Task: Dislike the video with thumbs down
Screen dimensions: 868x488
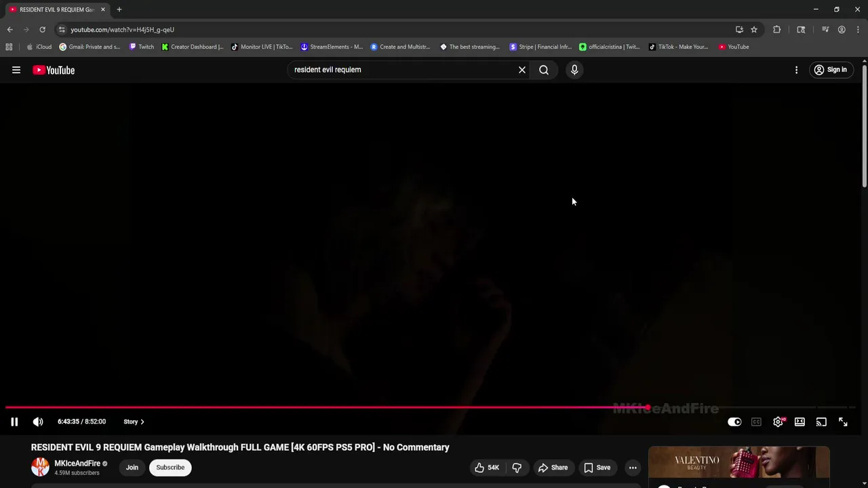Action: click(517, 468)
